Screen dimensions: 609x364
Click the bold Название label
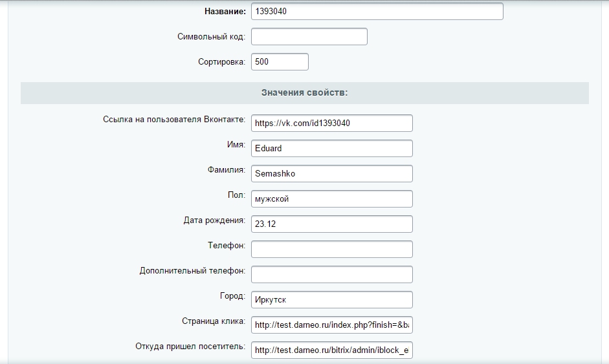(x=225, y=12)
